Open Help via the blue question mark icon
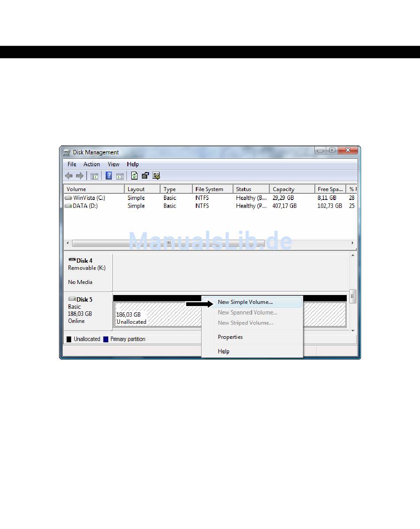 [x=109, y=176]
